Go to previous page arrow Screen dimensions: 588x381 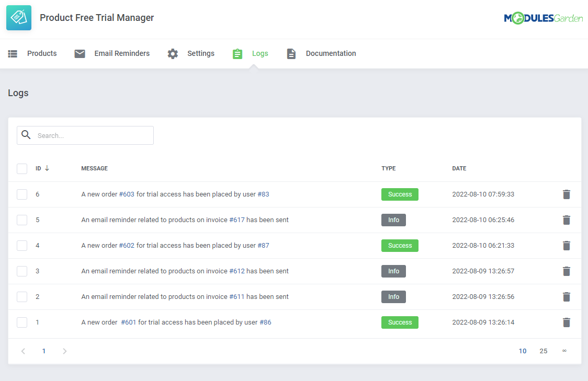click(x=23, y=351)
